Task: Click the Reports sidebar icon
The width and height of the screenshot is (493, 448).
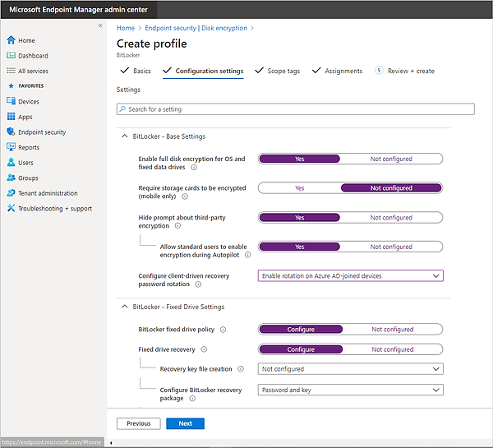Action: (x=11, y=147)
